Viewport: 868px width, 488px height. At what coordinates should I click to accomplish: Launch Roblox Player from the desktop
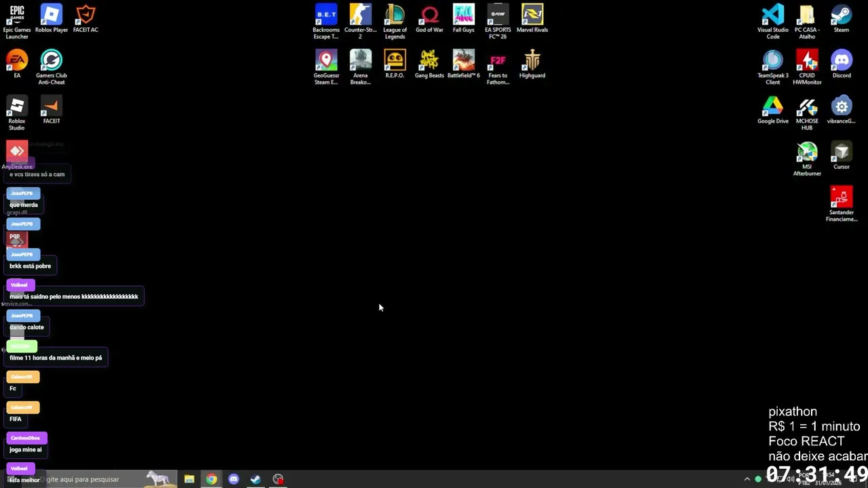click(52, 18)
